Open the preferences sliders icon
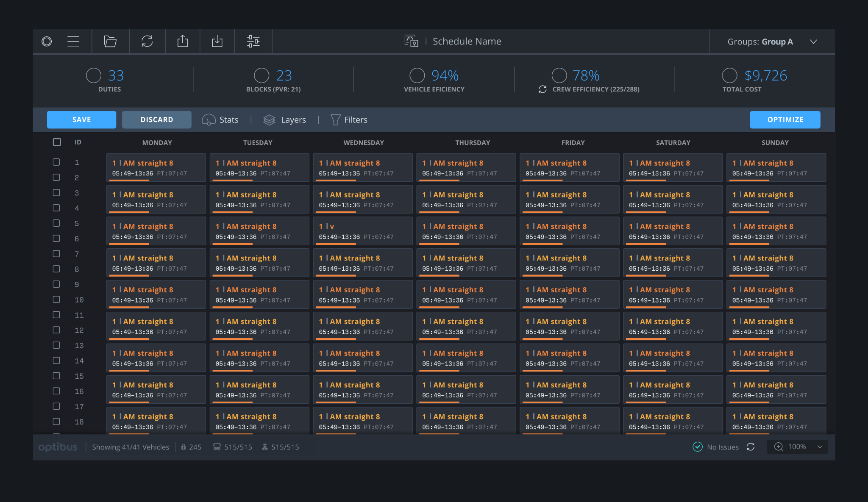The image size is (868, 502). [x=253, y=42]
